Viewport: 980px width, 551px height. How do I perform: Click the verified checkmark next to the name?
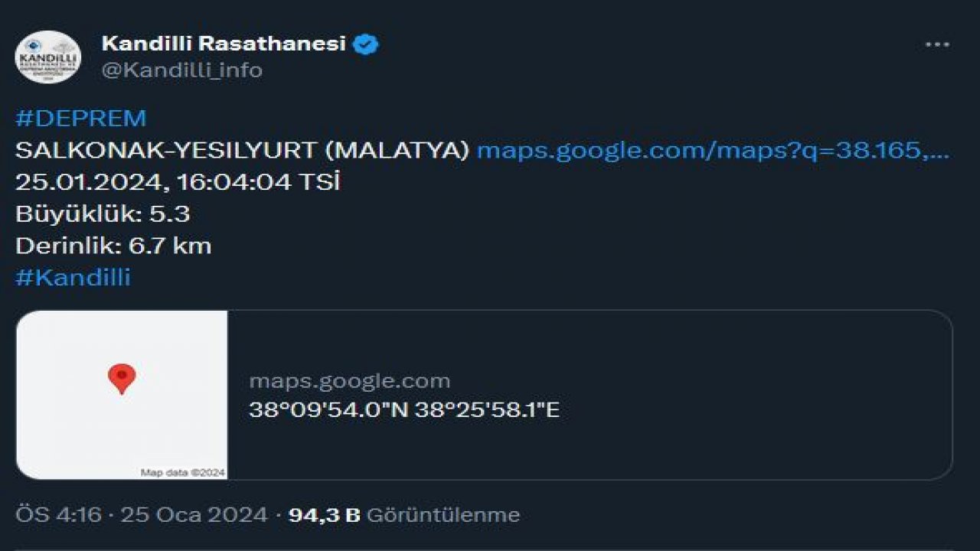[364, 44]
